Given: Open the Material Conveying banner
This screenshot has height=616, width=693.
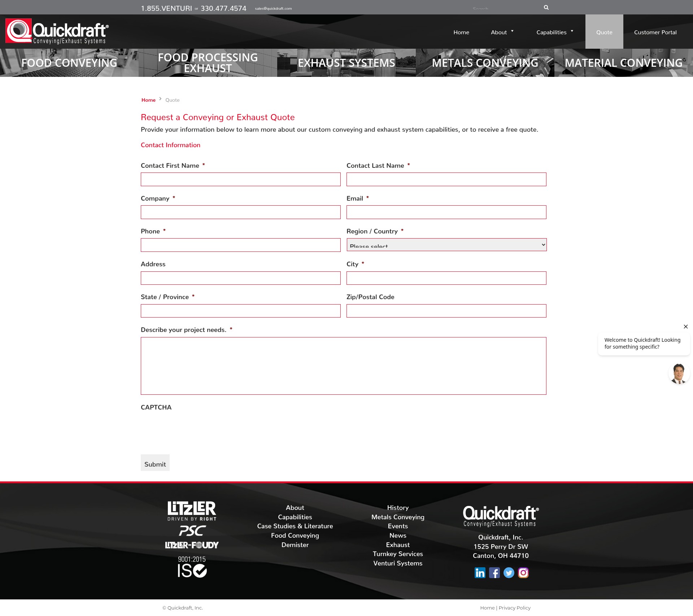Looking at the screenshot, I should coord(624,63).
